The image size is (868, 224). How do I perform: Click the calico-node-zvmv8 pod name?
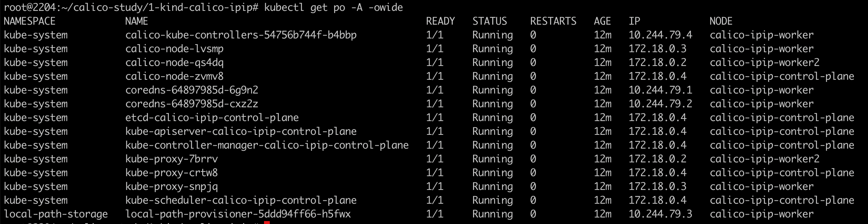point(174,76)
